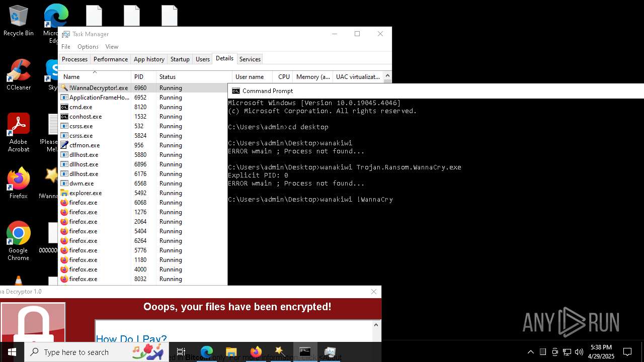This screenshot has width=644, height=362.
Task: Select the !WannaDecryptor!.exe process row
Action: 143,88
